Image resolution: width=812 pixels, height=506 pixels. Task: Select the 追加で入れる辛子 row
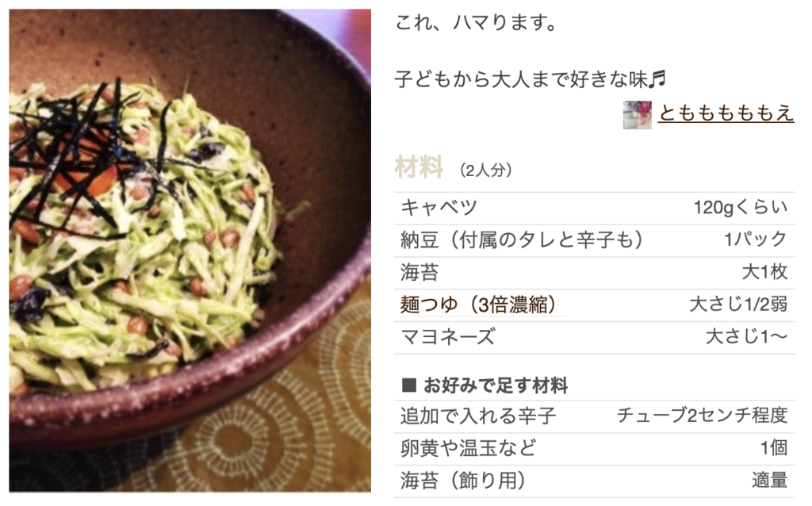[x=595, y=416]
